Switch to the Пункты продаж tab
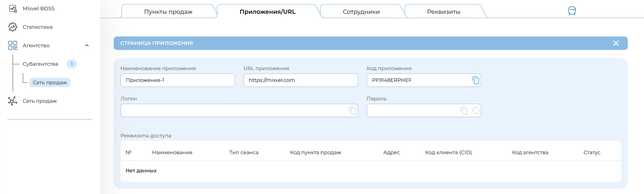Image resolution: width=644 pixels, height=194 pixels. coord(168,12)
